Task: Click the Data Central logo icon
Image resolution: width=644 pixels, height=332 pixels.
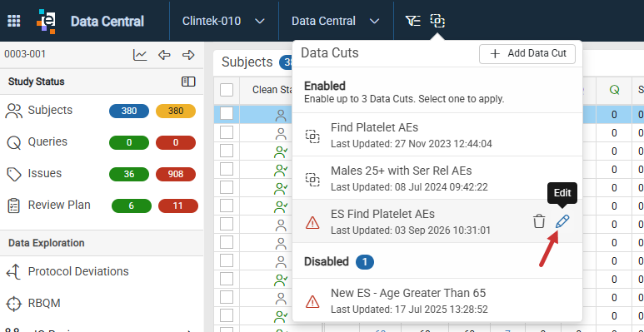Action: tap(46, 21)
